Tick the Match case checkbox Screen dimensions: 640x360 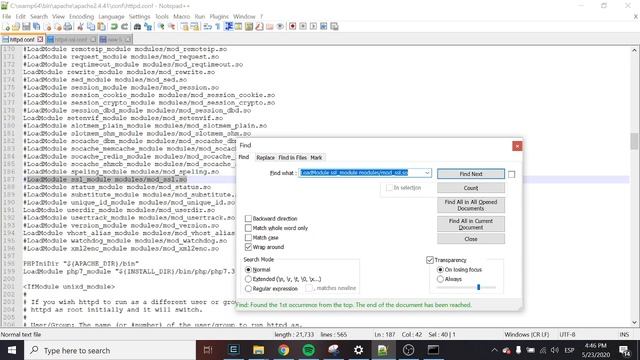point(248,237)
